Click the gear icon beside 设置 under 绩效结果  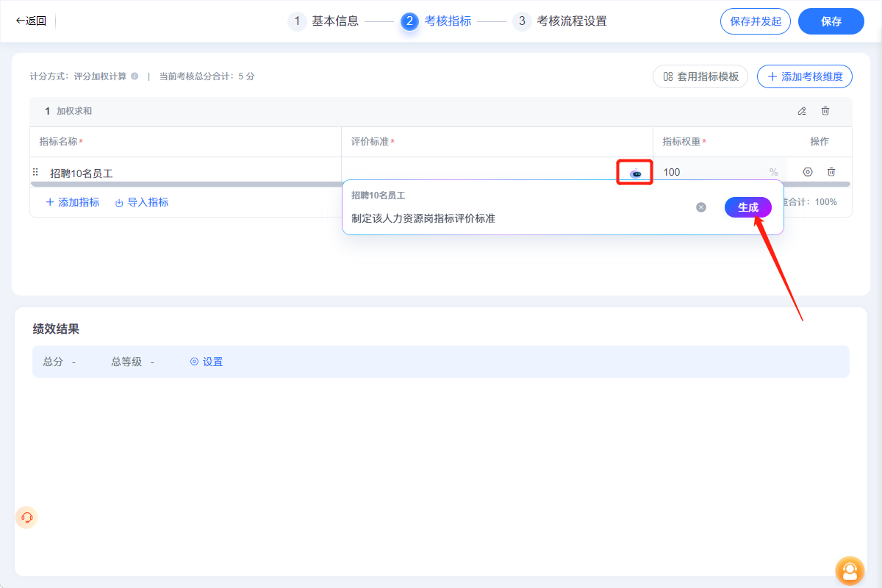point(193,362)
